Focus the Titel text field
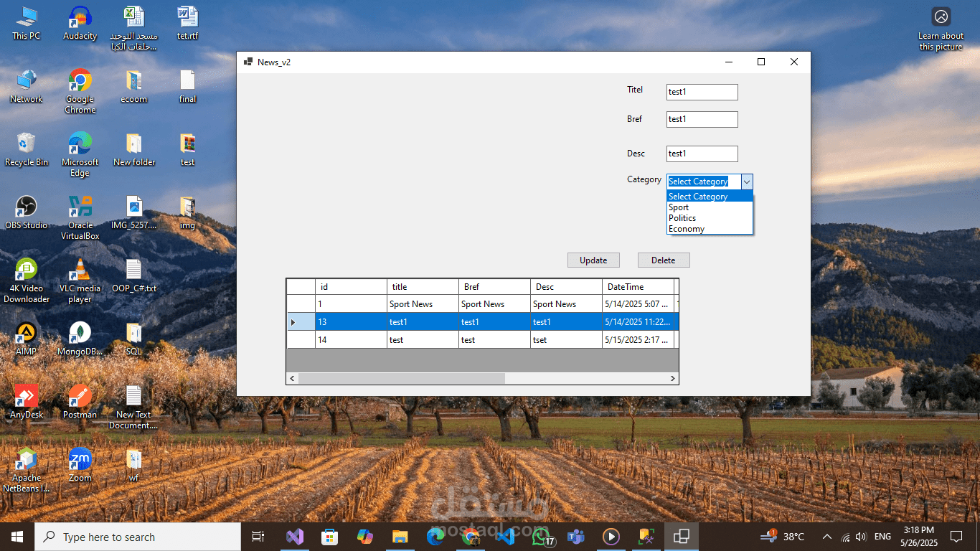980x551 pixels. coord(702,92)
